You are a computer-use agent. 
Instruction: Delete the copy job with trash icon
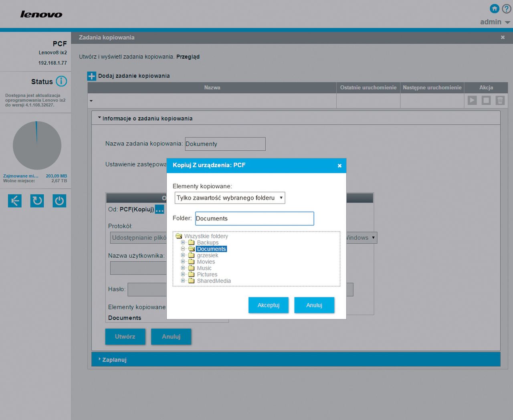(x=500, y=100)
